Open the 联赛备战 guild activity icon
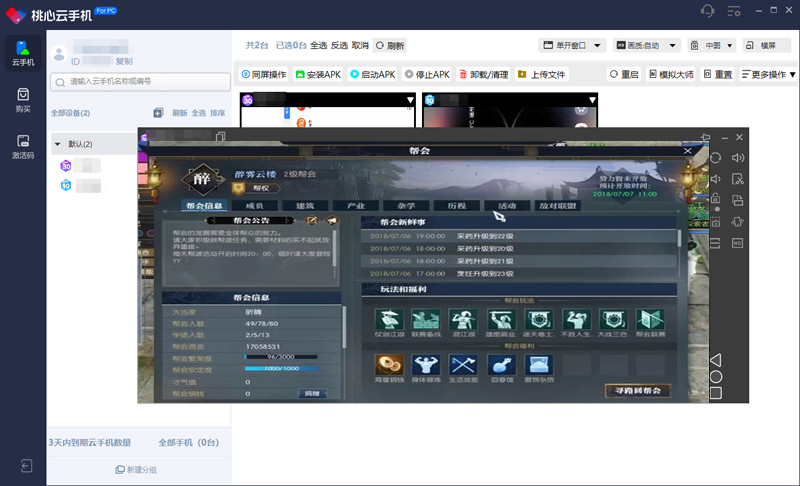Viewport: 800px width, 486px height. pos(426,320)
